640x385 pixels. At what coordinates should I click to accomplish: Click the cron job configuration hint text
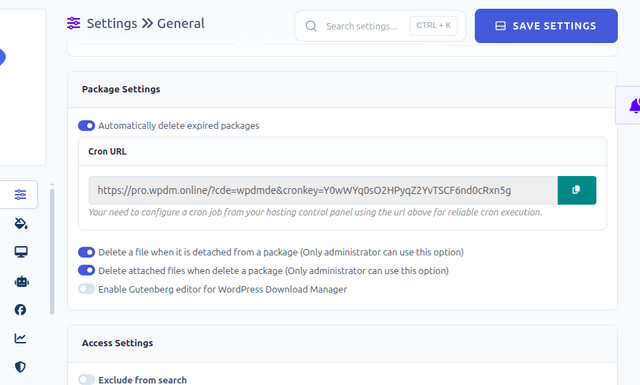[315, 212]
